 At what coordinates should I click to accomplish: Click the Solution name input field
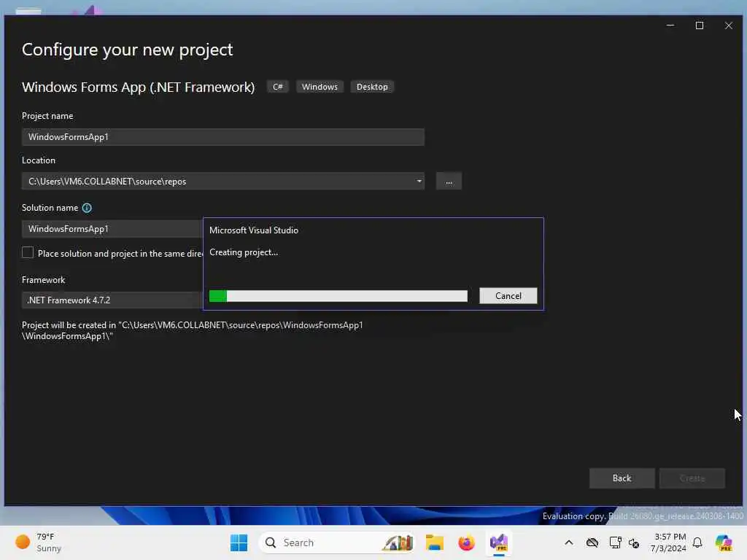tap(112, 229)
